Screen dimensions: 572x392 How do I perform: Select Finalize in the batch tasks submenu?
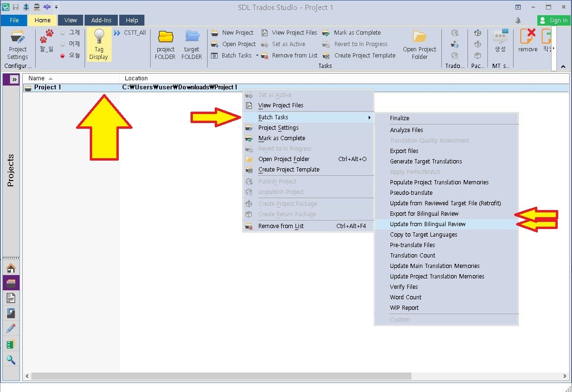446,118
